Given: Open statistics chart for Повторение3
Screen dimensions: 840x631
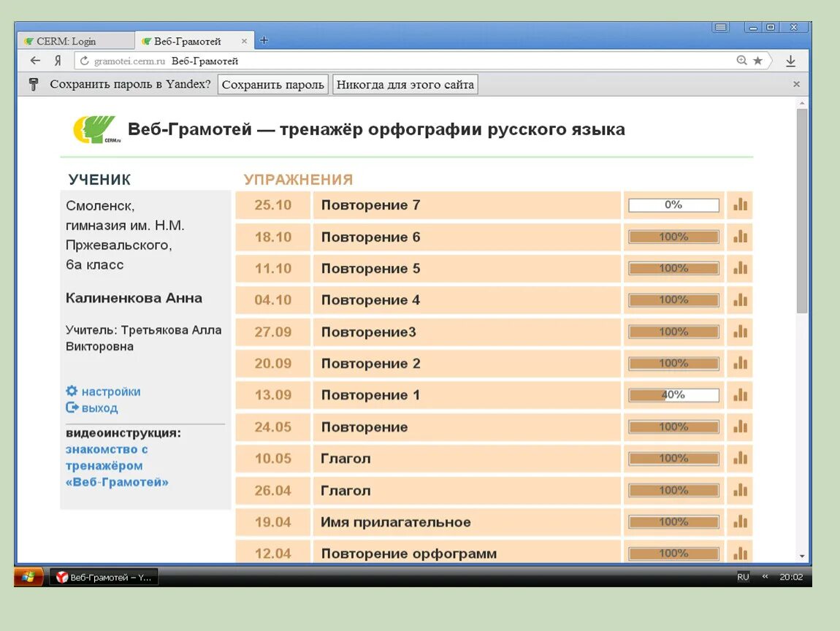Looking at the screenshot, I should tap(740, 332).
